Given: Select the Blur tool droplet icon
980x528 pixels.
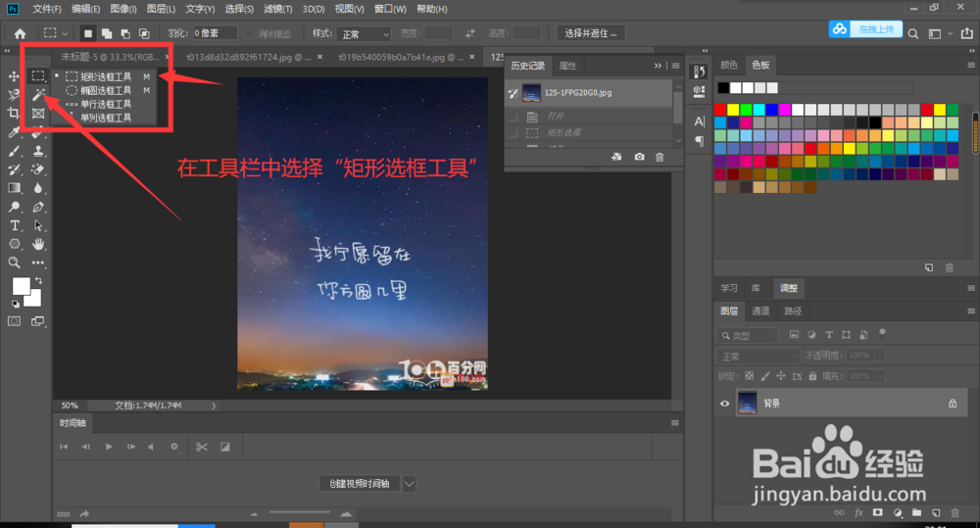Looking at the screenshot, I should (38, 188).
